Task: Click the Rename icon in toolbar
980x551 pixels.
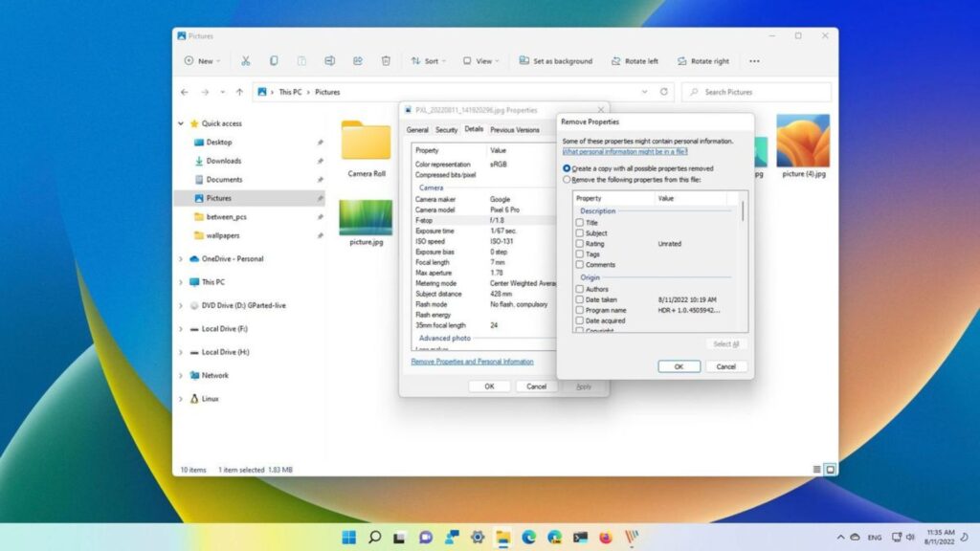Action: click(329, 61)
